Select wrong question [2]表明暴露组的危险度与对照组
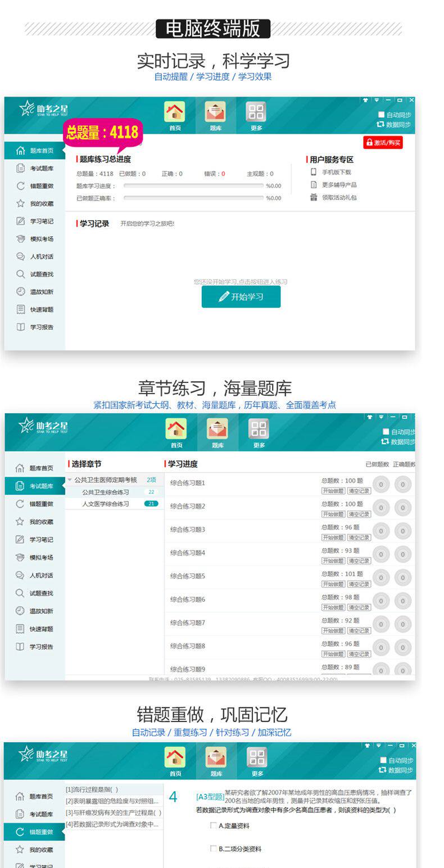 [x=112, y=801]
